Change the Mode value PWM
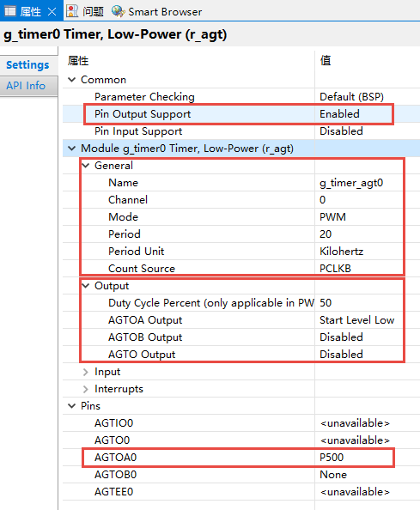The image size is (420, 510). (332, 217)
